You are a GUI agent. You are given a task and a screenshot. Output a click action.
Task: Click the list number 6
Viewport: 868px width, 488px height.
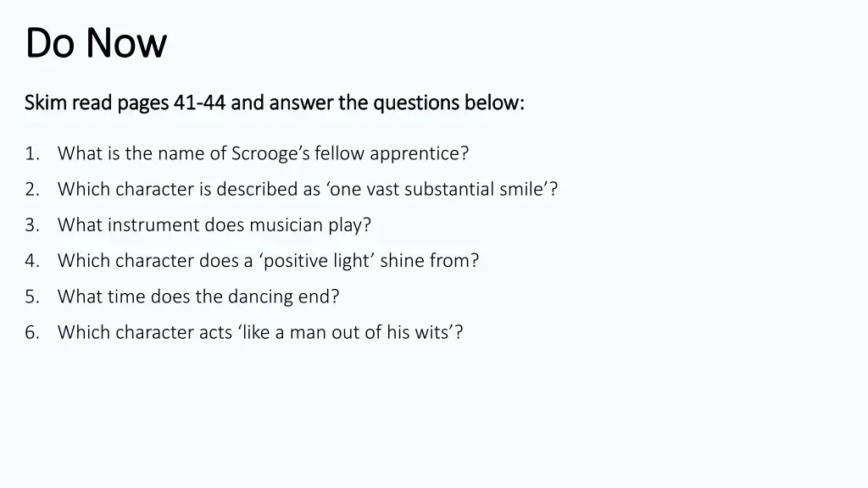click(x=32, y=332)
